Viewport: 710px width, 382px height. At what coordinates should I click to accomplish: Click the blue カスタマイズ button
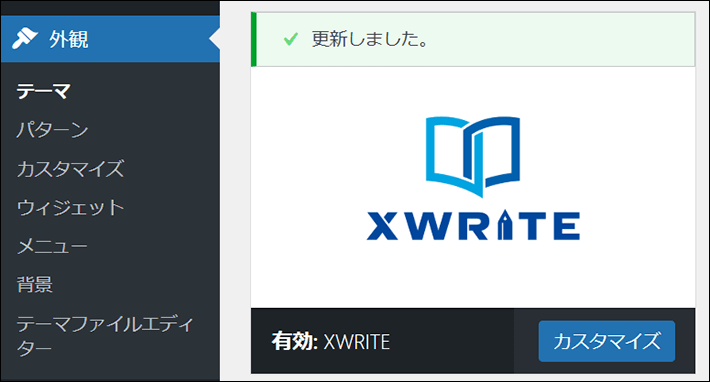click(x=607, y=341)
